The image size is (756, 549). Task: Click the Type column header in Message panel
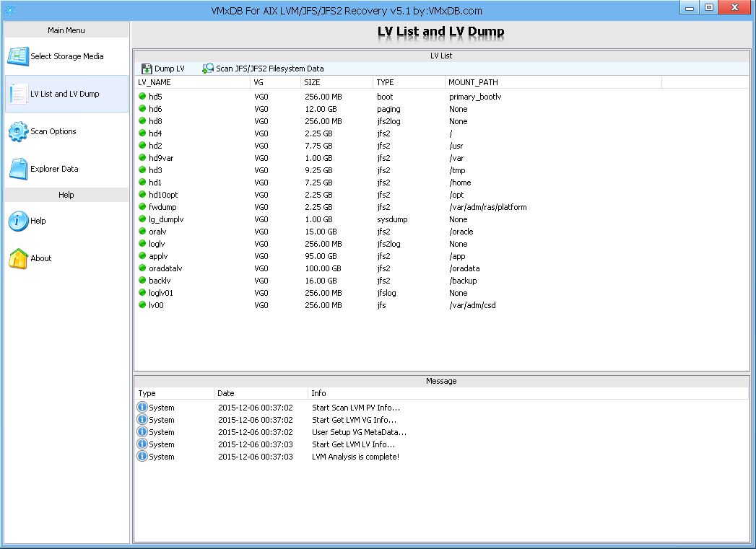pyautogui.click(x=174, y=393)
